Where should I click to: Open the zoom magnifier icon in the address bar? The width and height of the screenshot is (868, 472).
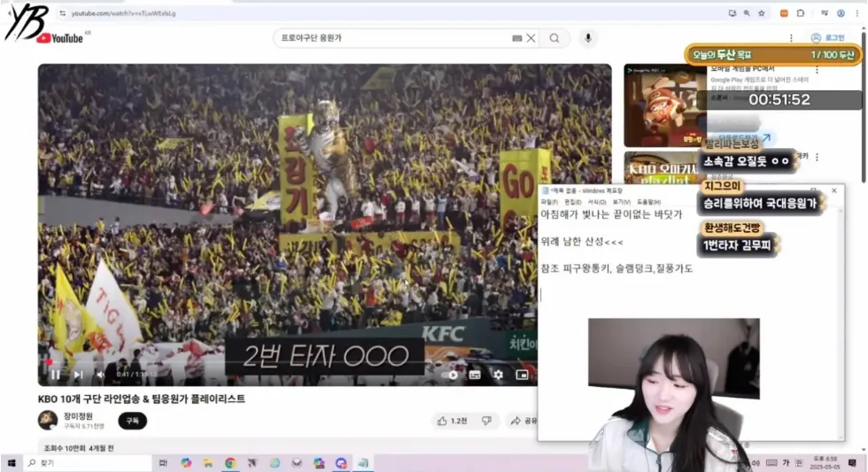tap(747, 13)
